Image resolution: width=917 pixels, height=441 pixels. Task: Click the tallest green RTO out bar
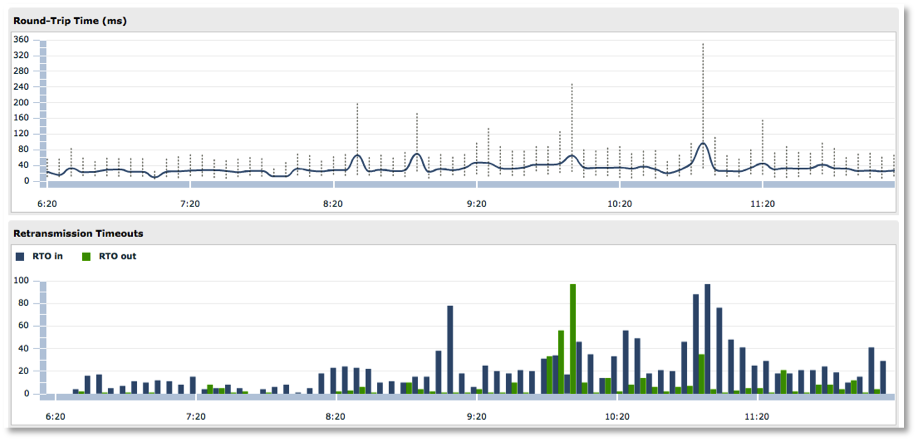(x=573, y=339)
